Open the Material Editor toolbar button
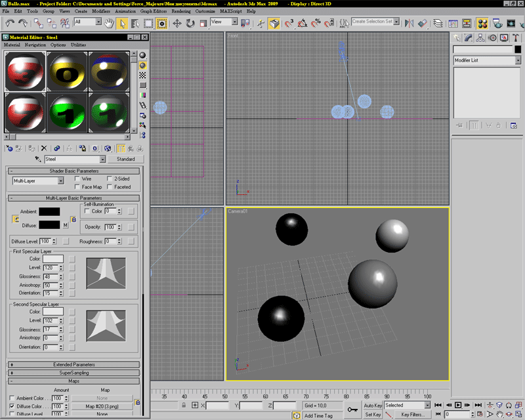Viewport: 525px width, 420px height. tap(482, 23)
